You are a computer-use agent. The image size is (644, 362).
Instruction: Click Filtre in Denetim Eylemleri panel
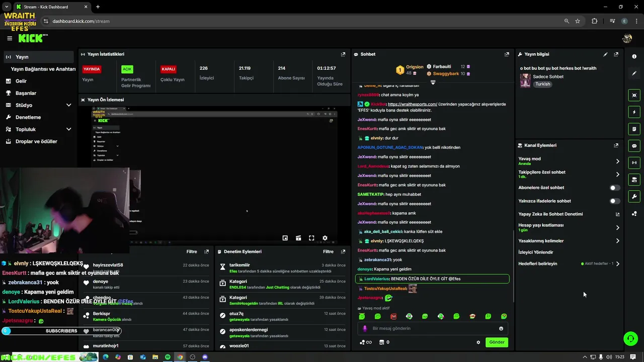point(329,252)
